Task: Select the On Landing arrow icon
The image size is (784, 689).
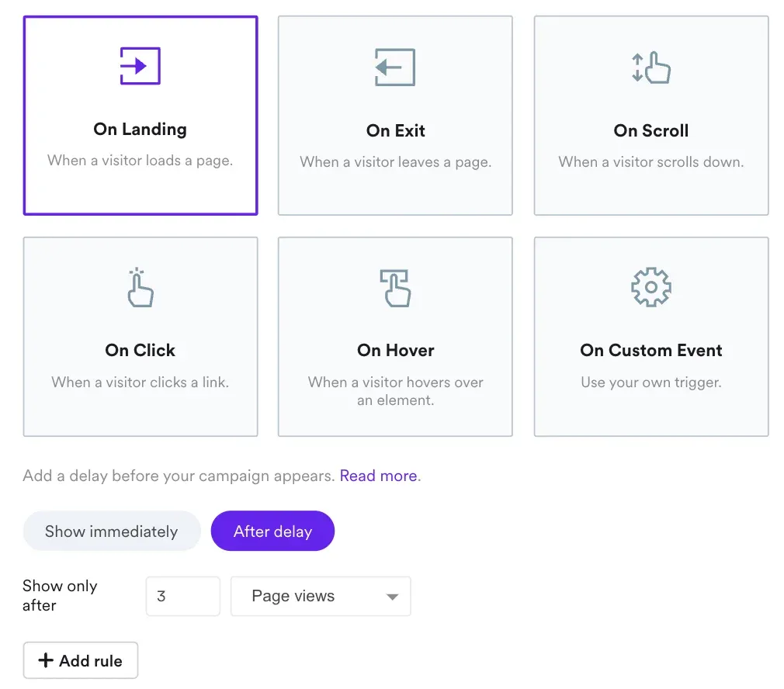Action: point(140,67)
